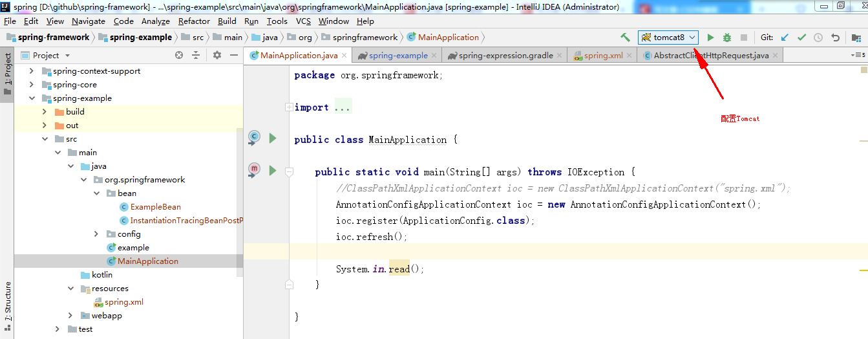868x339 pixels.
Task: Close the spring-expression.gradle tab
Action: click(560, 56)
